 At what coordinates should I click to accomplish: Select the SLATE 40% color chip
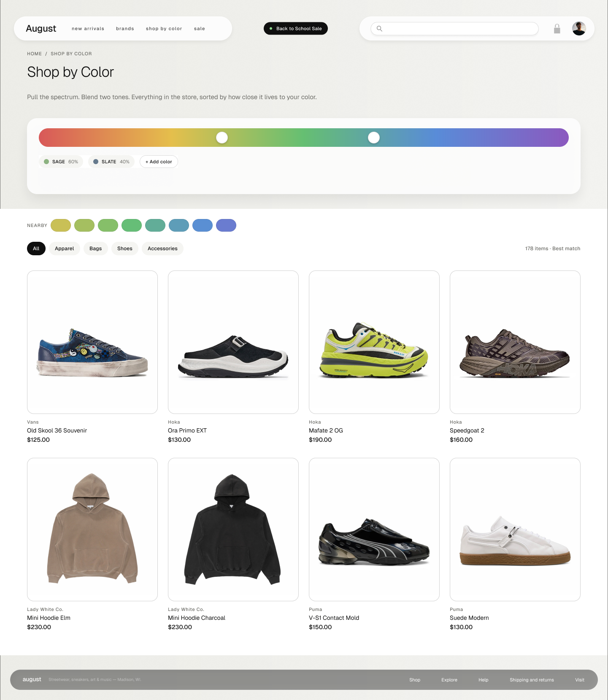111,162
